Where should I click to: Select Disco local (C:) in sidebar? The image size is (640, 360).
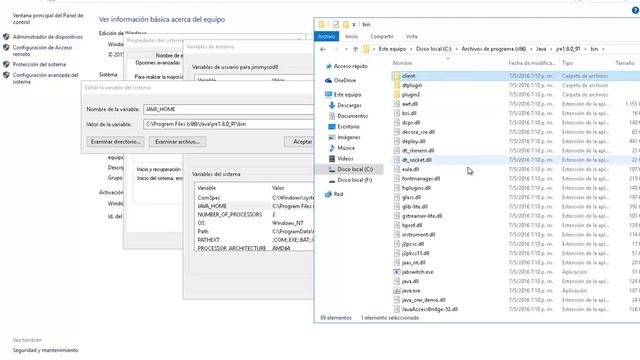(x=355, y=169)
